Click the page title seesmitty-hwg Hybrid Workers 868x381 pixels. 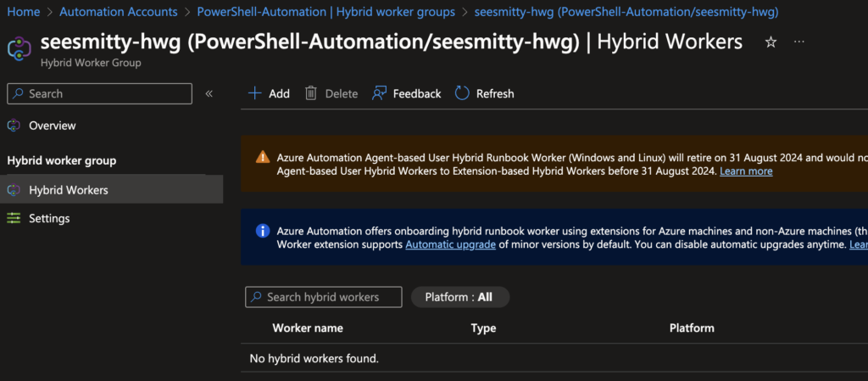392,42
